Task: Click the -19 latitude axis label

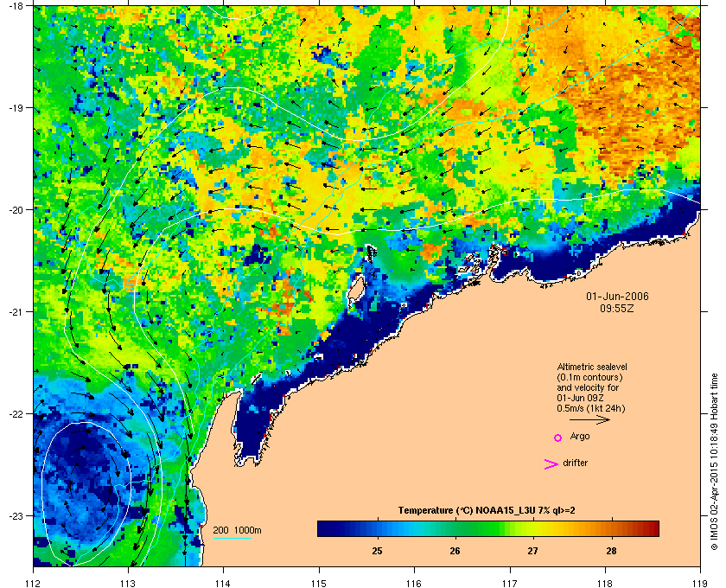Action: tap(16, 107)
